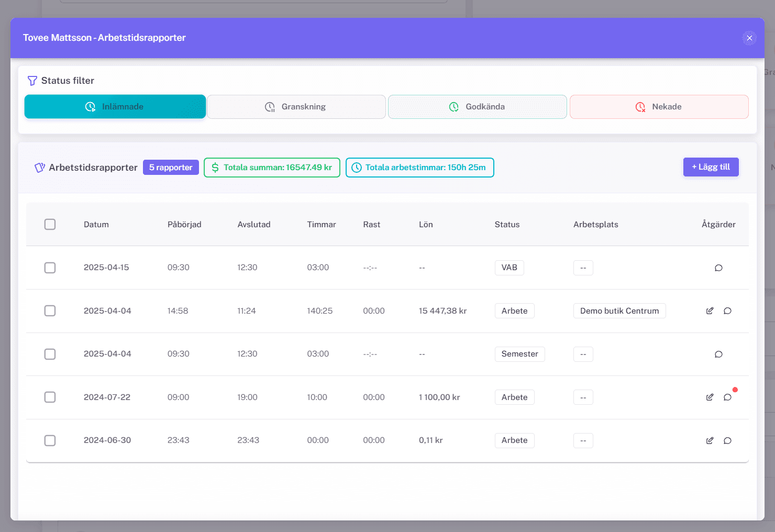Screen dimensions: 775x532
Task: Select the Inlämnade status filter
Action: [115, 107]
